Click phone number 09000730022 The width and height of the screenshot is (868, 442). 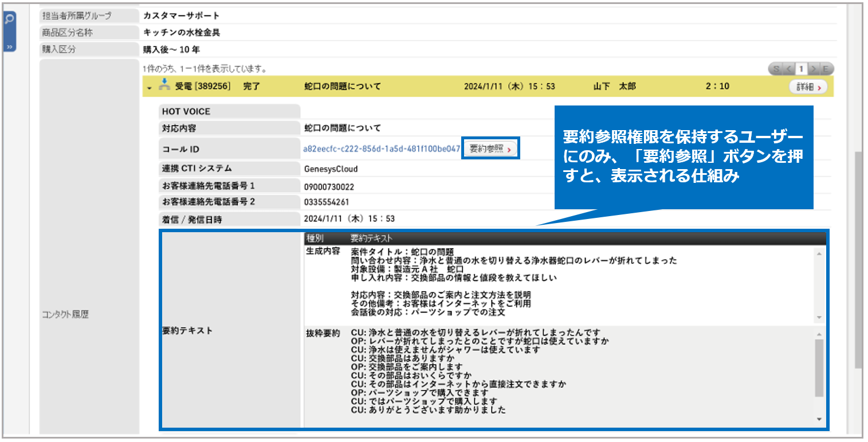329,187
